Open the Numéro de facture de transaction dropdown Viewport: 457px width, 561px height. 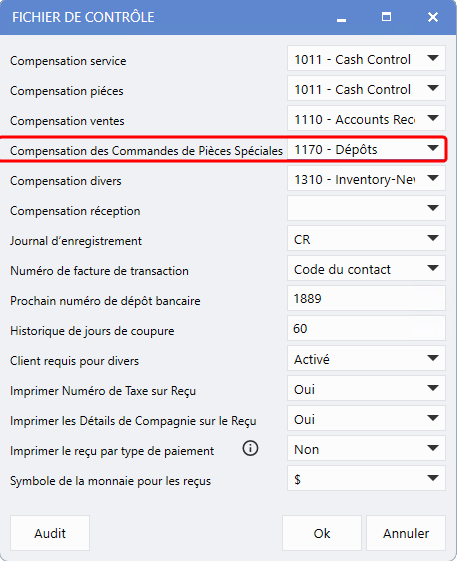click(366, 268)
